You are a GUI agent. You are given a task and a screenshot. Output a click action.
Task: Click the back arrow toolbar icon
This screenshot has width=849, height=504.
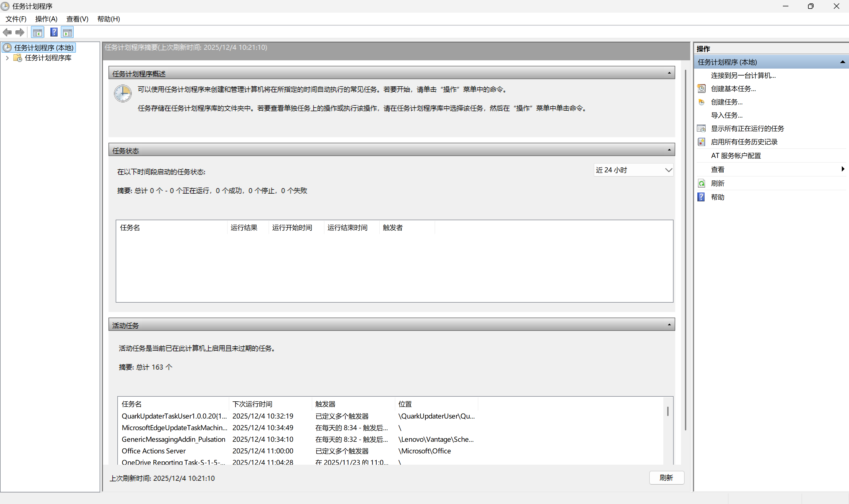pyautogui.click(x=7, y=32)
